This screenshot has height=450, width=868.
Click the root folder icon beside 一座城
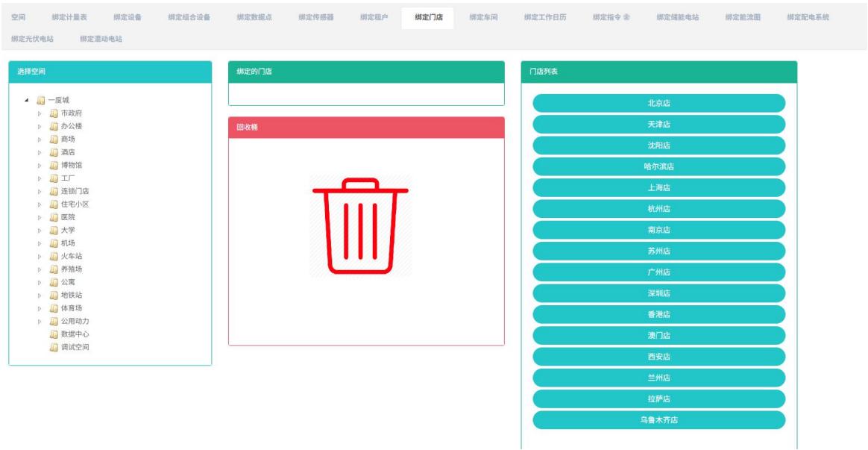(x=41, y=100)
